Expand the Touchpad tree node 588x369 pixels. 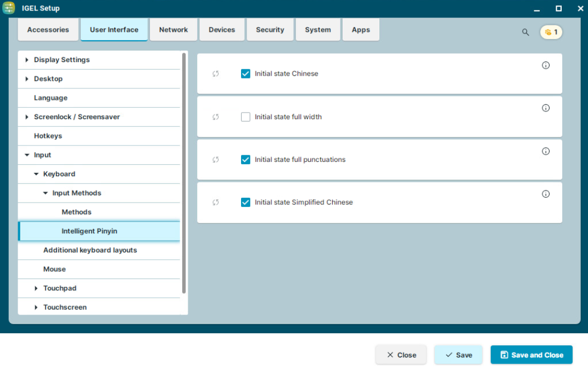click(36, 288)
